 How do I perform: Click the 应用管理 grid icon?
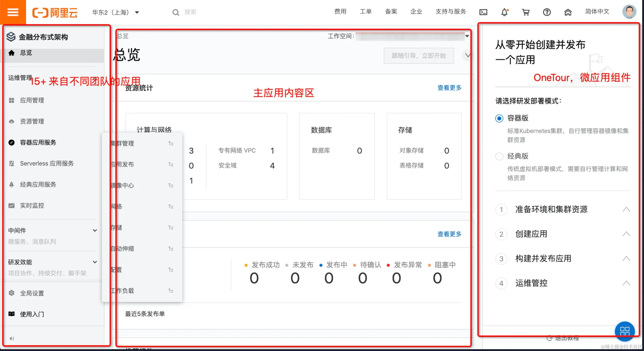[x=11, y=100]
